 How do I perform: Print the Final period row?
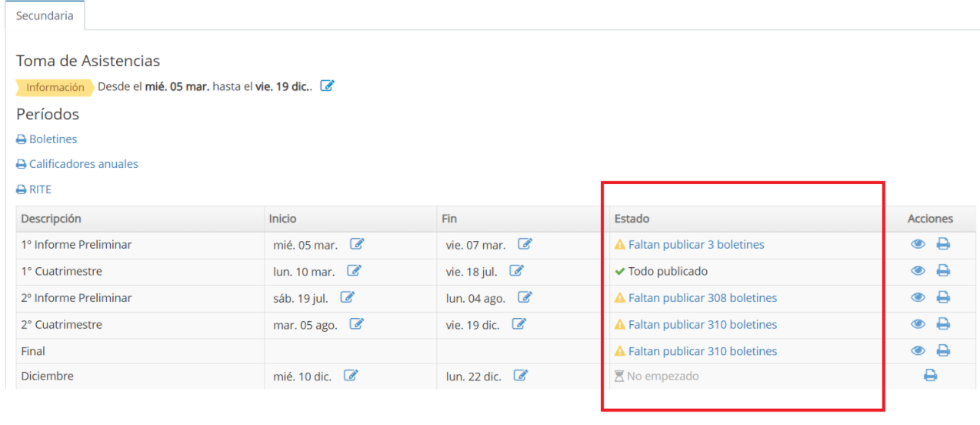943,351
